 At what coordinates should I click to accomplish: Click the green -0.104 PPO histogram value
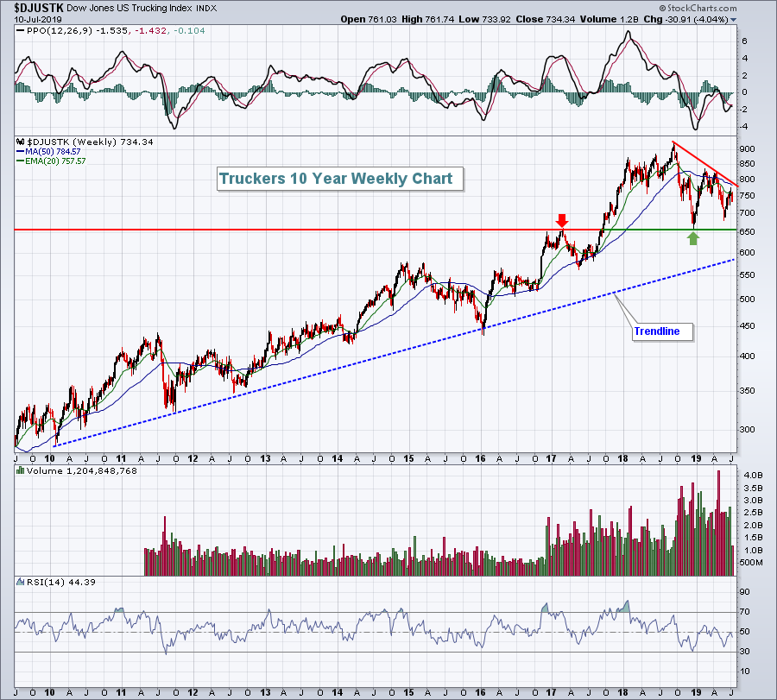[x=189, y=31]
